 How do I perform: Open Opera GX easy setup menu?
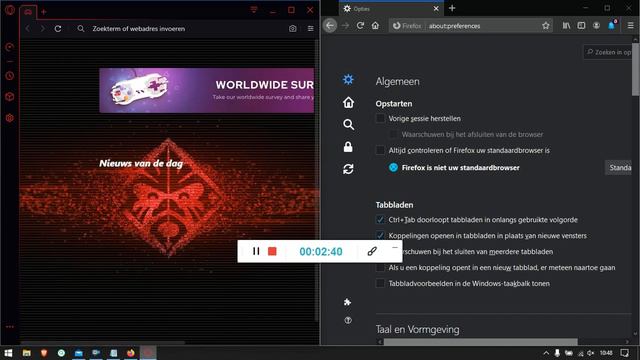pyautogui.click(x=311, y=29)
